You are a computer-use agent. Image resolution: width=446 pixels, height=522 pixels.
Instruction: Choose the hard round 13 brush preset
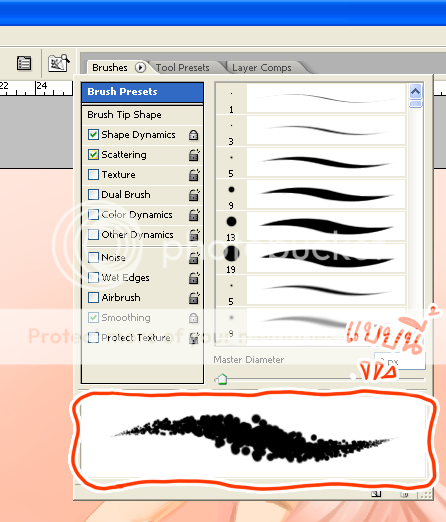311,227
